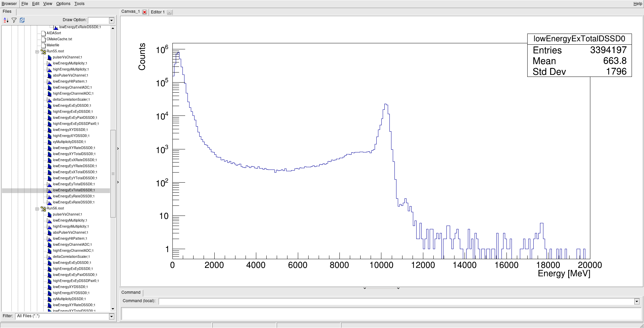Viewport: 644px width, 328px height.
Task: Click the file tree scrollbar up arrow
Action: point(113,28)
